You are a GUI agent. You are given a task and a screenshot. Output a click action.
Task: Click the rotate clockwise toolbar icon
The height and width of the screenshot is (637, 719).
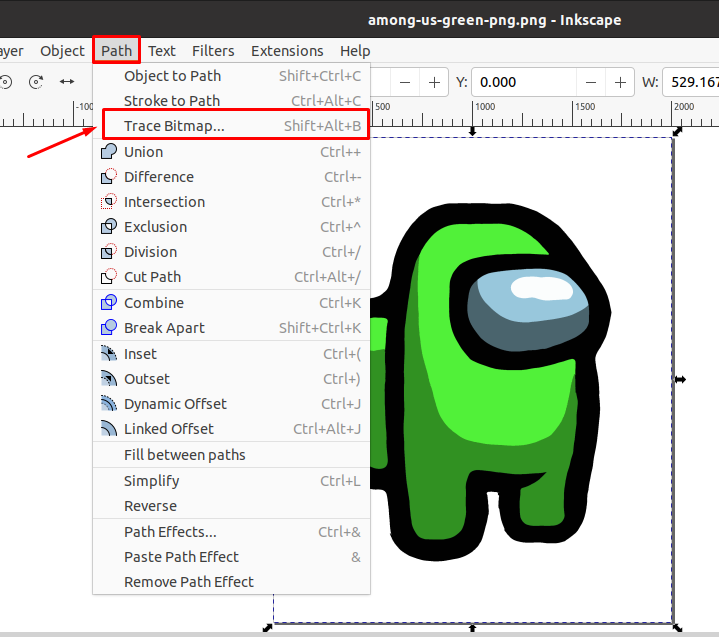36,82
